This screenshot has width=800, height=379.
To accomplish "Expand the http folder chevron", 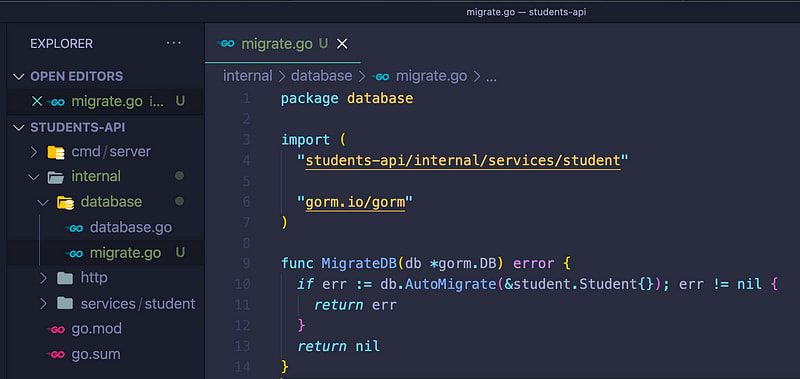I will click(43, 278).
